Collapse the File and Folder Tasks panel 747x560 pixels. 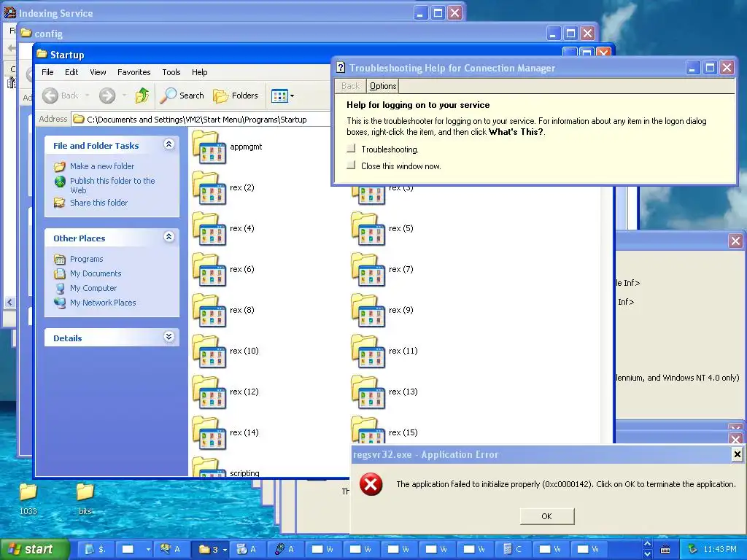click(169, 144)
